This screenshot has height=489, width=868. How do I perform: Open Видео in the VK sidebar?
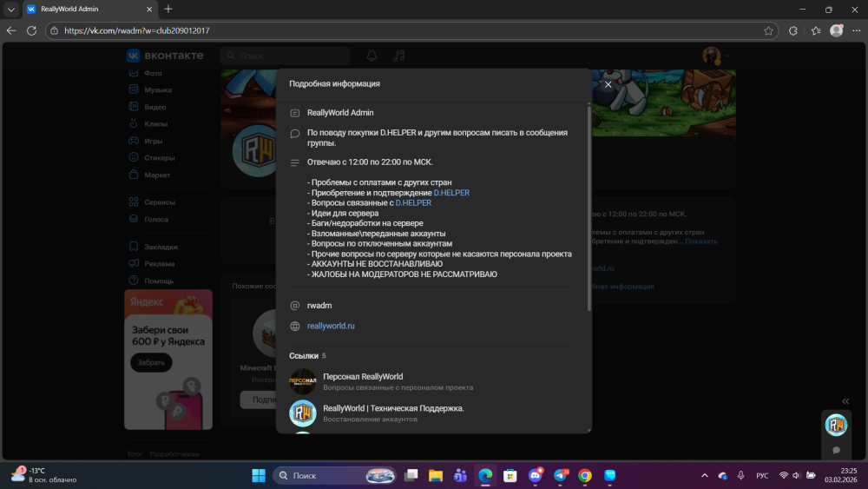click(x=155, y=107)
